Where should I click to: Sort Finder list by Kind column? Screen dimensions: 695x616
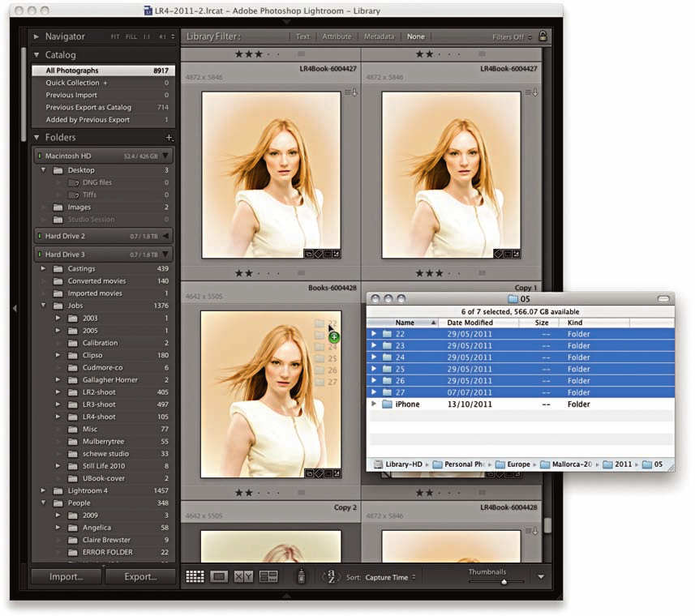[x=594, y=323]
